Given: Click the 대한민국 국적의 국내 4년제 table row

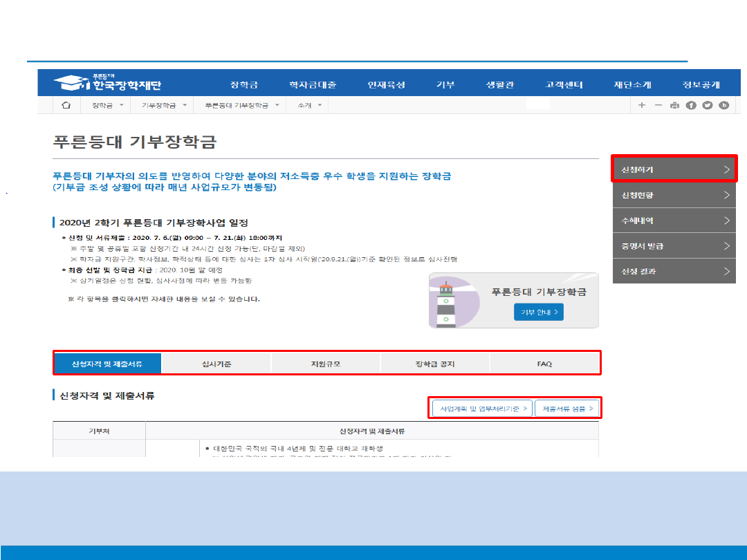Looking at the screenshot, I should [297, 449].
